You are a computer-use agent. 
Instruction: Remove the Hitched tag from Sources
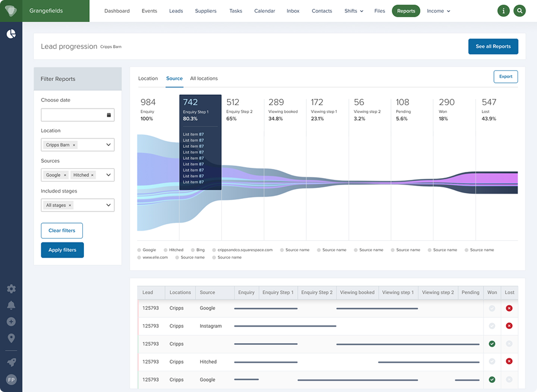click(92, 175)
